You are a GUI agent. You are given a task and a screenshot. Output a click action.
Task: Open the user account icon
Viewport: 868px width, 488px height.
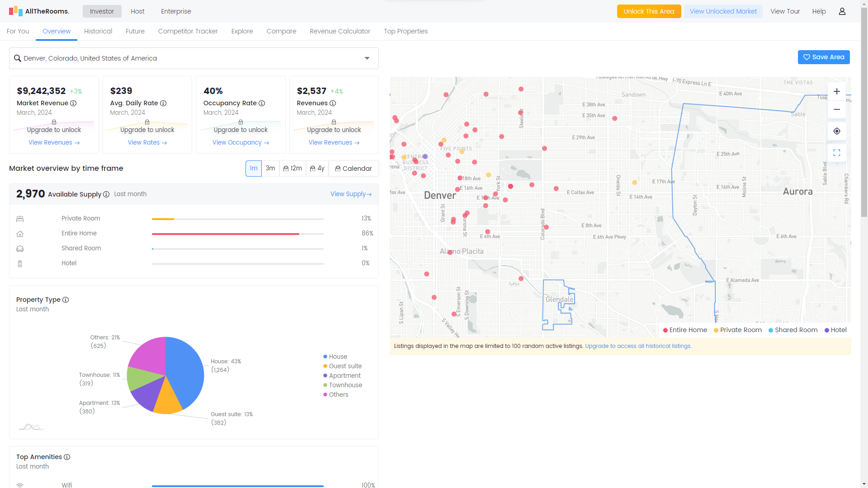(x=842, y=11)
